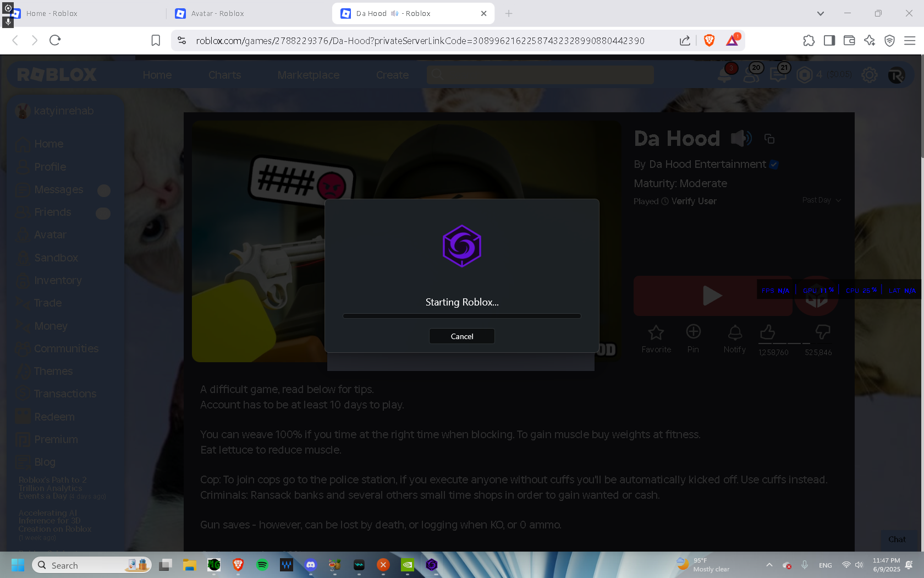Close the Da Hood - Roblox tab
Screen dimensions: 924x578
pyautogui.click(x=483, y=13)
